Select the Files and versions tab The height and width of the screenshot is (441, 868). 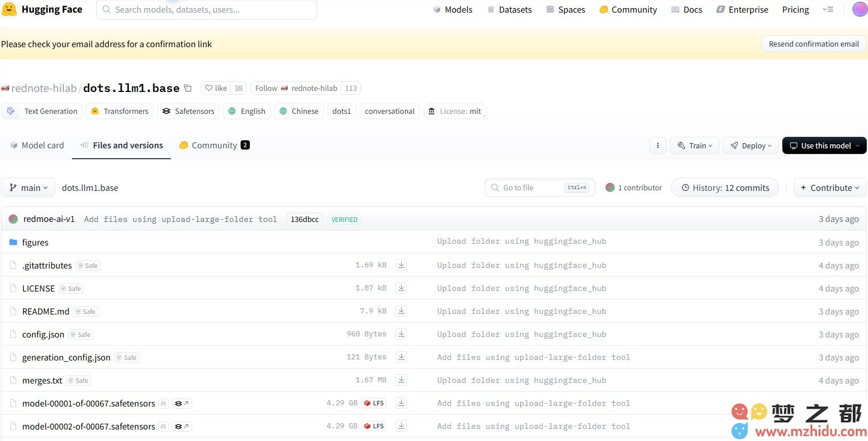coord(121,145)
